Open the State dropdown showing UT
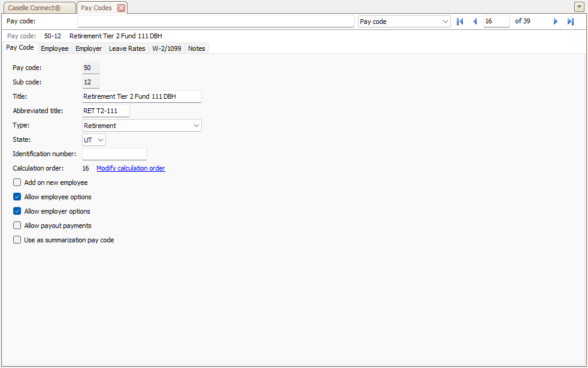Viewport: 588px width, 368px height. click(x=100, y=140)
